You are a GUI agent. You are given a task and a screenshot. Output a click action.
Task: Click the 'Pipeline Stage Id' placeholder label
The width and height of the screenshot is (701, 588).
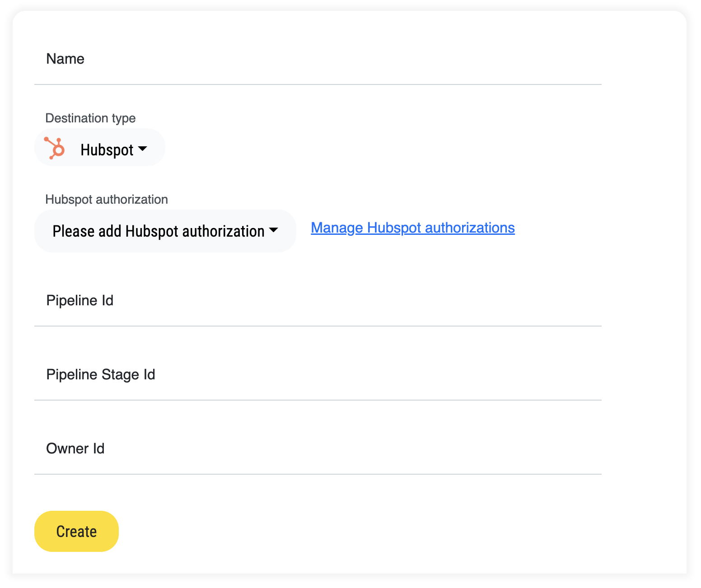(x=100, y=375)
